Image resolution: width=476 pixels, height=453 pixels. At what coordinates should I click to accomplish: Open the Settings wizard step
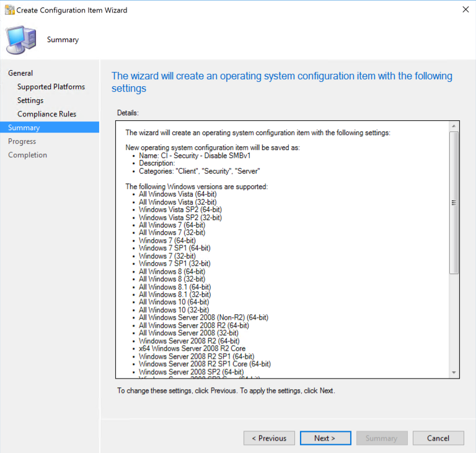(30, 100)
